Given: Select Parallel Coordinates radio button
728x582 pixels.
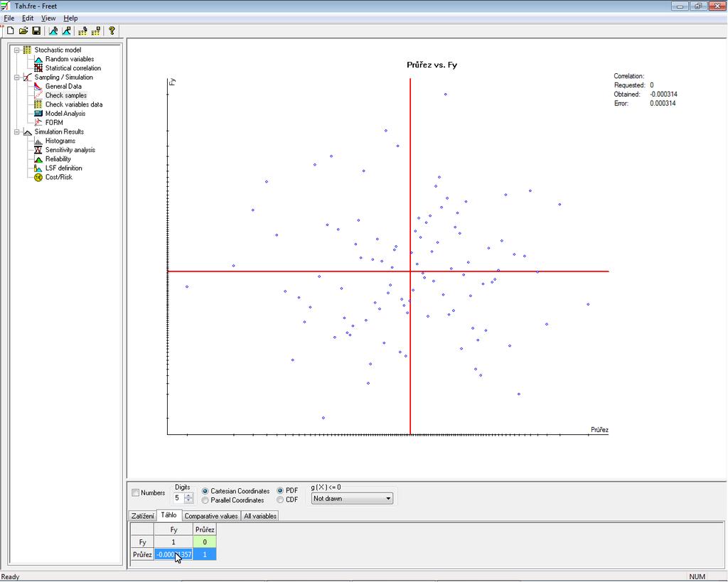Looking at the screenshot, I should coord(205,500).
